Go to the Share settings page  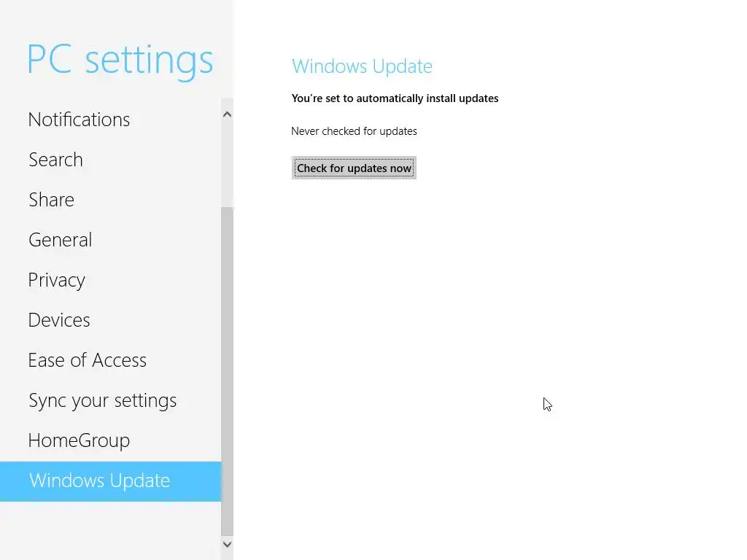[111, 200]
